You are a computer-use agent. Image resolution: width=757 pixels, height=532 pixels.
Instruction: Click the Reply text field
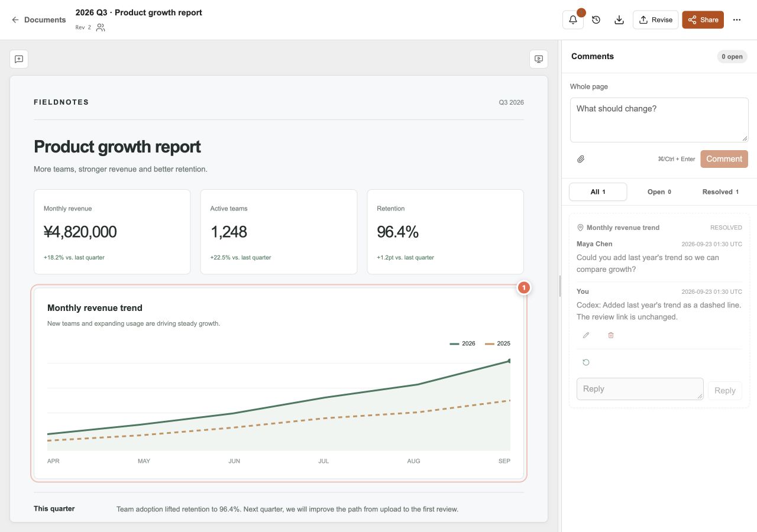(x=640, y=389)
